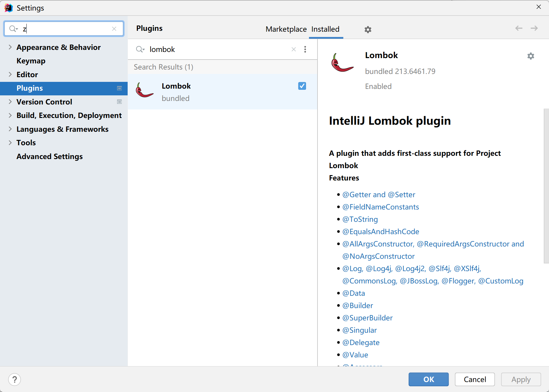Open the @Log, @Log4j logging annotations link
The height and width of the screenshot is (392, 549).
tap(433, 275)
